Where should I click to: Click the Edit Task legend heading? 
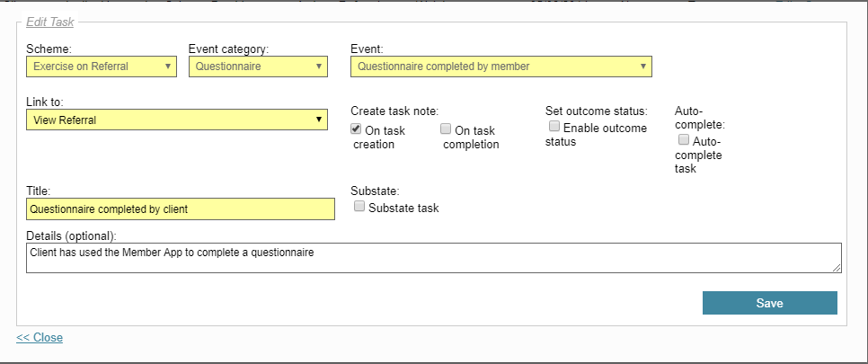[x=49, y=22]
